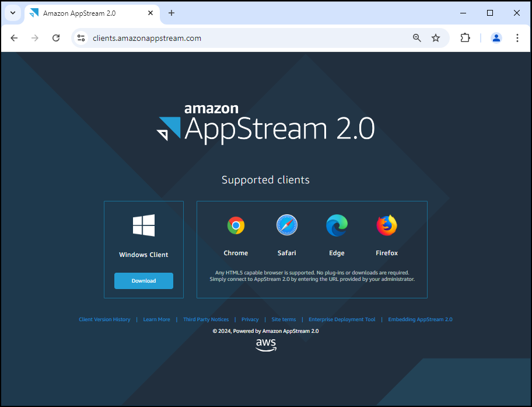Select the Amazon AppStream 2.0 tab
The image size is (532, 407).
87,13
